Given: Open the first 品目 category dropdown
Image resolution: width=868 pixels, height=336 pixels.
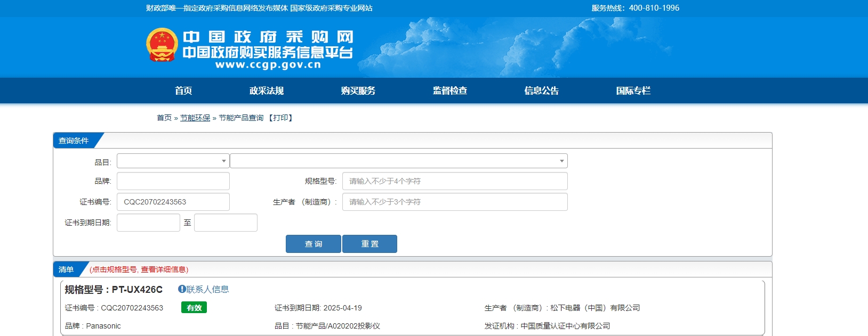Looking at the screenshot, I should click(173, 161).
